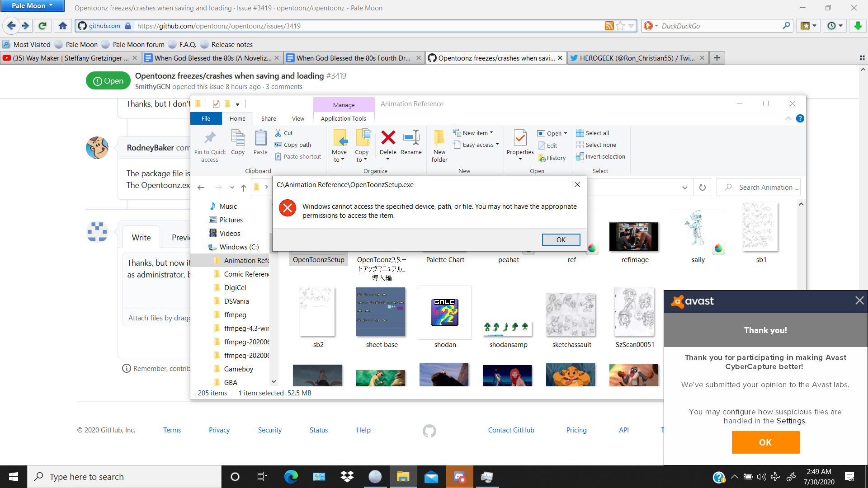Open Properties for the selected item
868x488 pixels.
pyautogui.click(x=520, y=142)
